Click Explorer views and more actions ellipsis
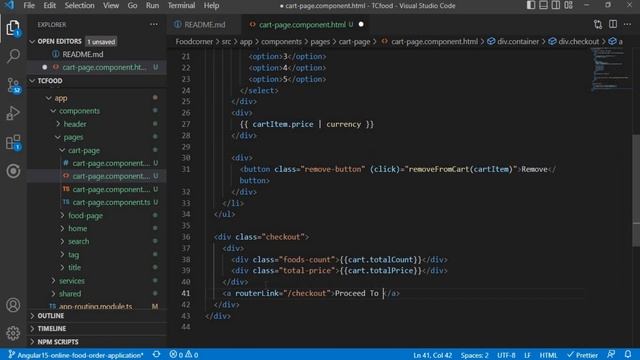Viewport: 640px width, 360px height. click(153, 24)
